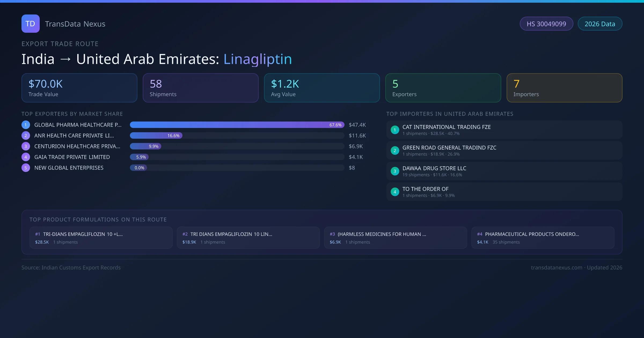The image size is (644, 338).
Task: Click rank 3 badge beside Centurion Healthcare
Action: 26,146
